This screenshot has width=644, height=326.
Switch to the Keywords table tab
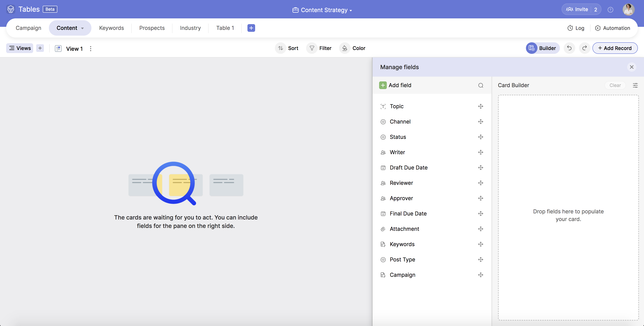tap(112, 28)
